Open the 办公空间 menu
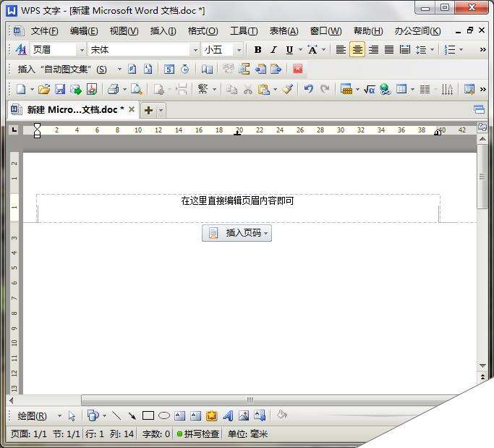Image resolution: width=494 pixels, height=448 pixels. pos(417,31)
